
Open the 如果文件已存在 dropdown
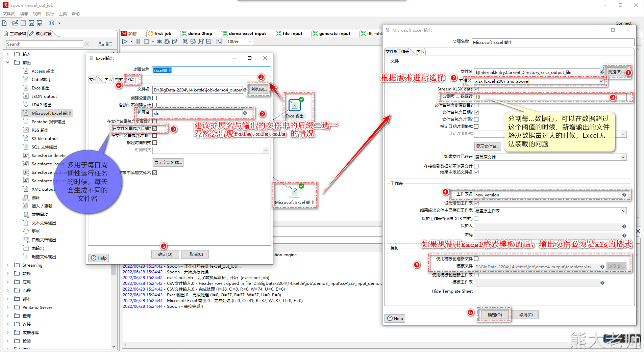(623, 157)
